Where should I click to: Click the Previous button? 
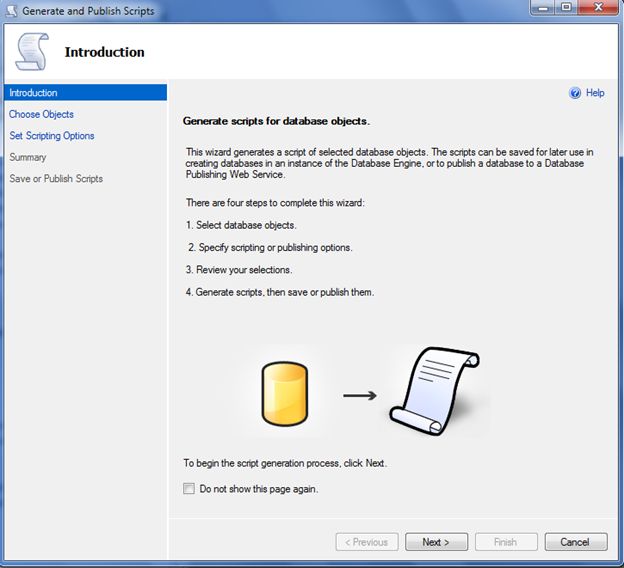(367, 542)
